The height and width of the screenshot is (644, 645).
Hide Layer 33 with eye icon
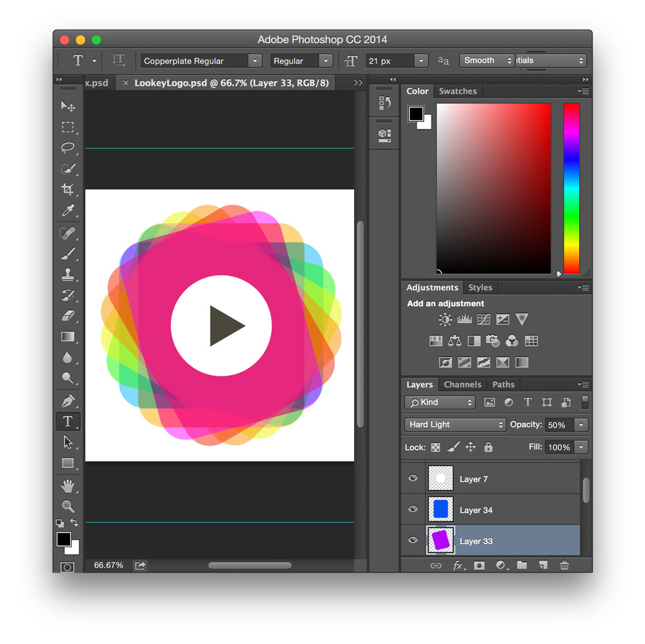[413, 541]
